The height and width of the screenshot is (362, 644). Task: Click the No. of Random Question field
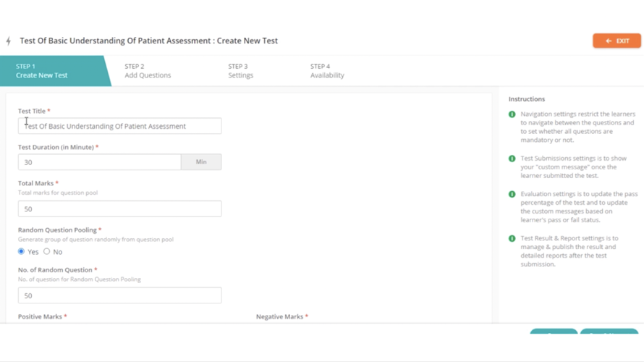119,295
